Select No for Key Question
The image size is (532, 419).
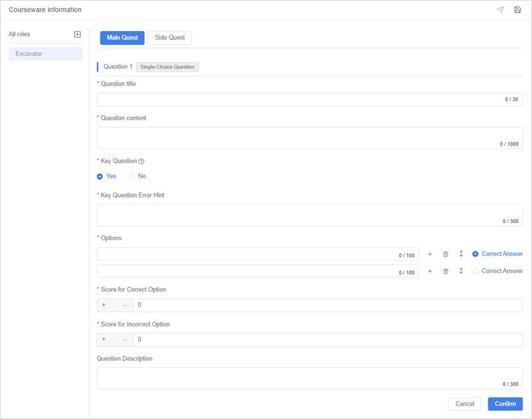132,176
